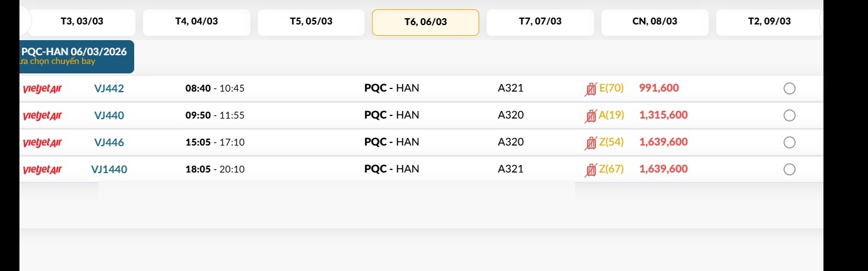Open flight number VJ442 link
This screenshot has width=868, height=271.
pos(109,88)
